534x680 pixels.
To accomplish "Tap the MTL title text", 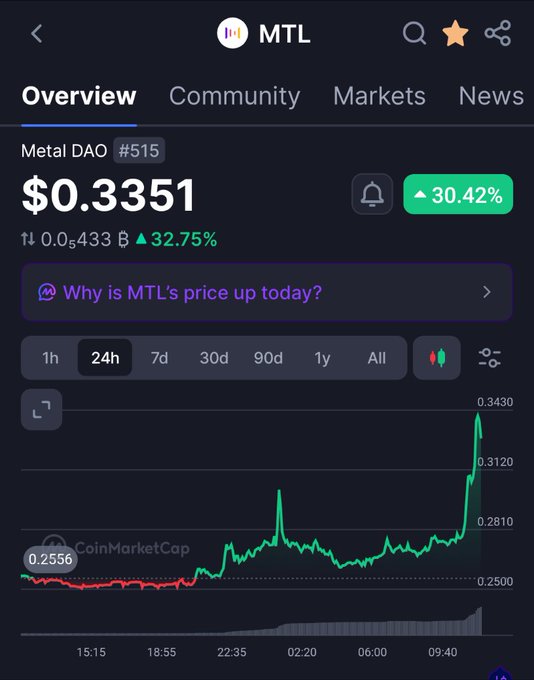I will tap(285, 34).
